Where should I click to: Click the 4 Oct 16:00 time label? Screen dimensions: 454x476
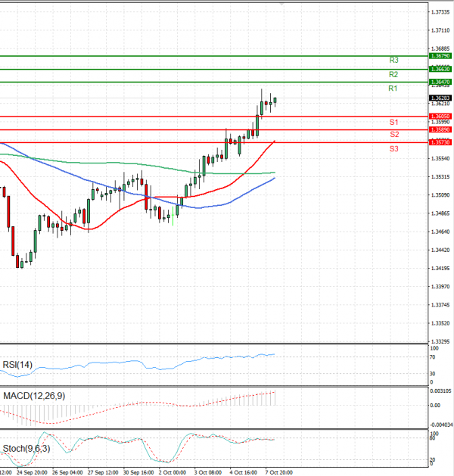[244, 472]
